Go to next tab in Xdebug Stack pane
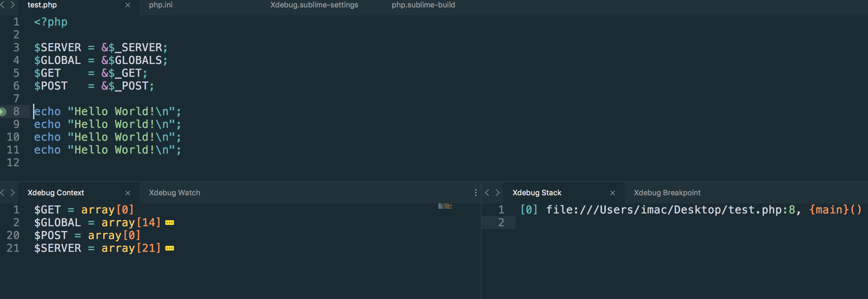This screenshot has width=868, height=299. (x=497, y=193)
